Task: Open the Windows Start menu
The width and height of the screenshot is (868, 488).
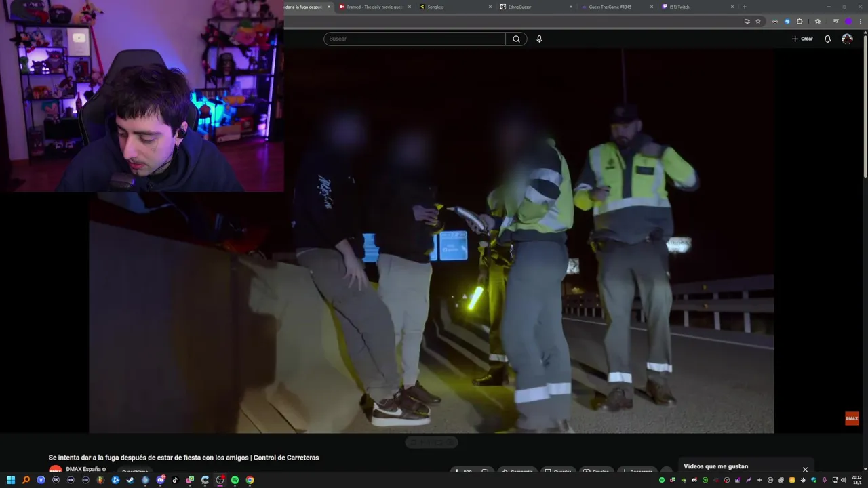Action: coord(11,480)
